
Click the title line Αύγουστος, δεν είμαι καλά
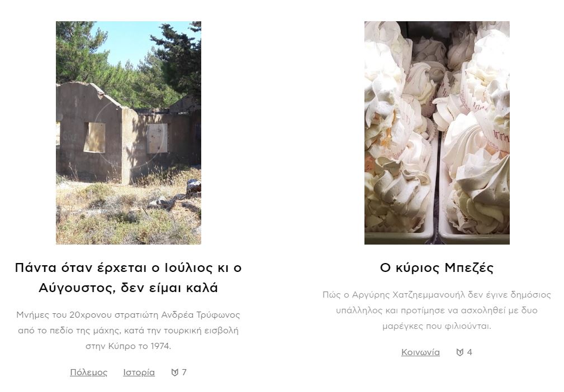tap(129, 288)
